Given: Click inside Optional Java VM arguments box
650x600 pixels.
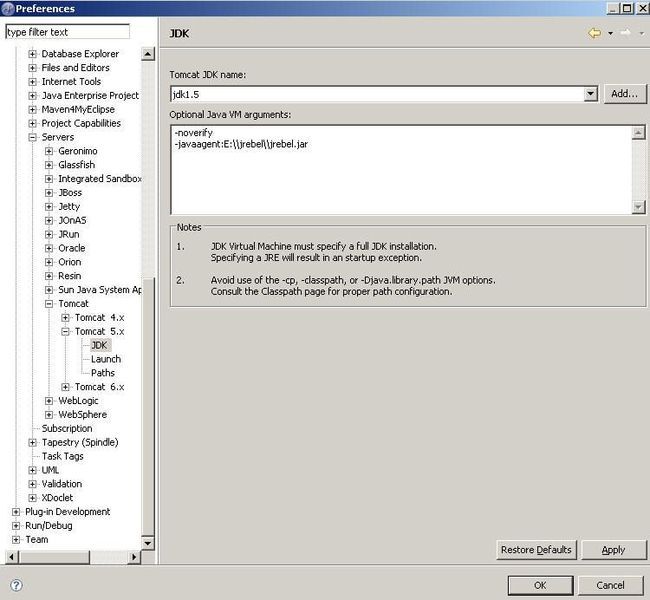Looking at the screenshot, I should click(401, 170).
